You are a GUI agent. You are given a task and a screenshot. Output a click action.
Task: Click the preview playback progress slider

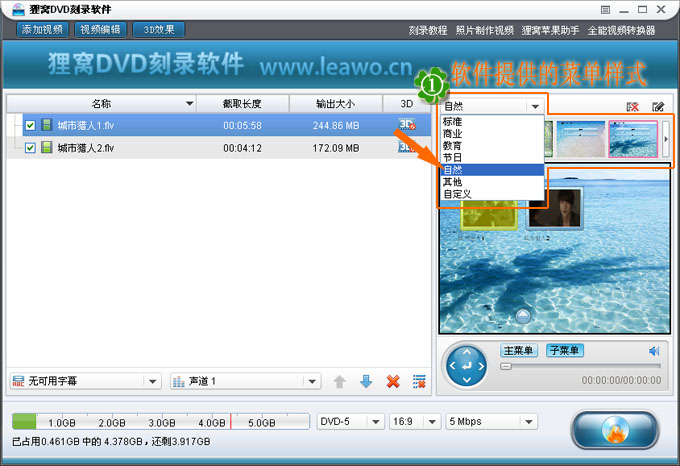click(x=580, y=366)
